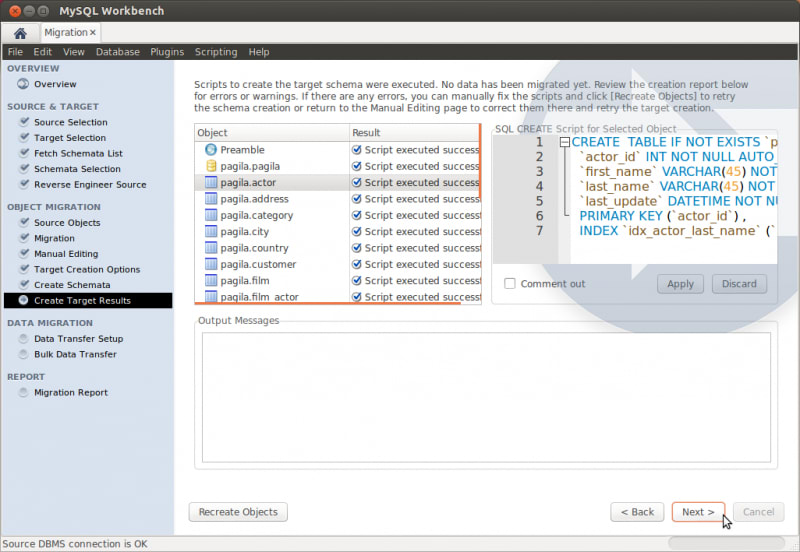Image resolution: width=800 pixels, height=552 pixels.
Task: Click success check icon for Preamble row
Action: pyautogui.click(x=357, y=149)
